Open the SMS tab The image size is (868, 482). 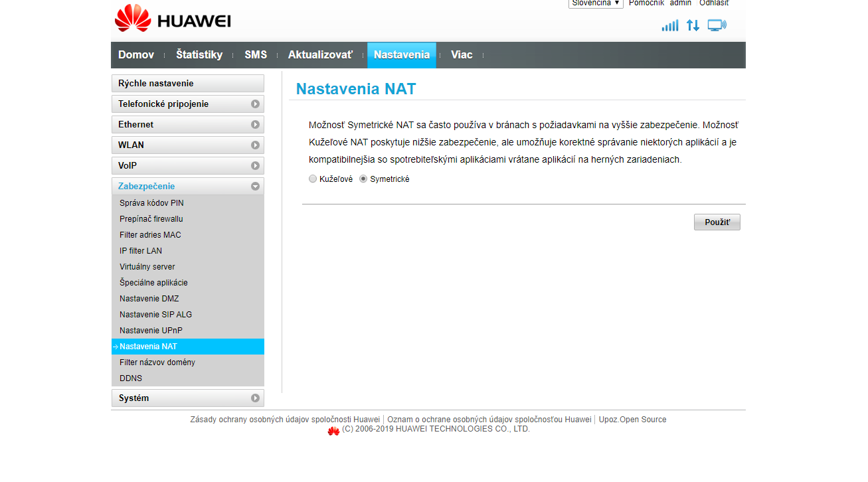click(256, 55)
